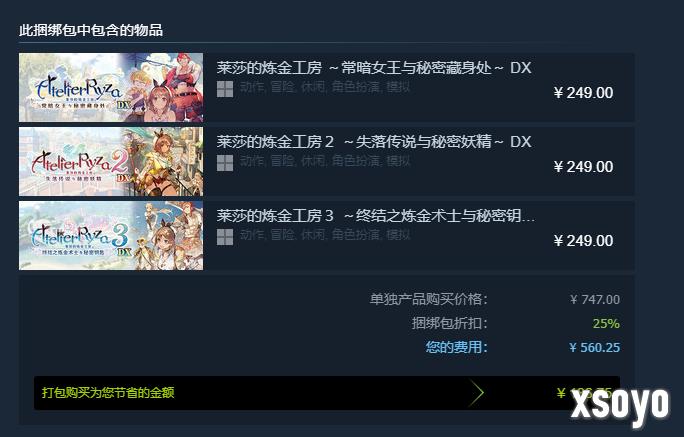The height and width of the screenshot is (437, 684).
Task: Click the 打包购买为您节省的金额 savings bar
Action: point(327,393)
